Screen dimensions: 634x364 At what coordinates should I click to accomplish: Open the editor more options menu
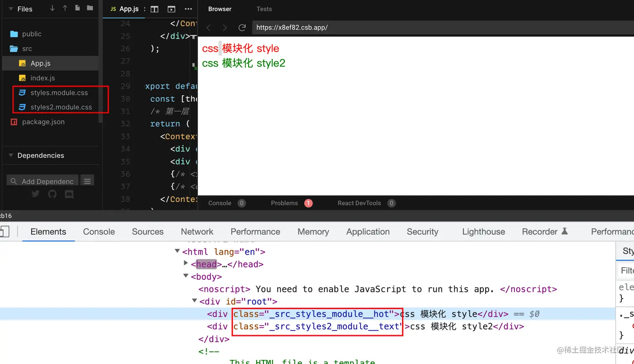(x=188, y=9)
